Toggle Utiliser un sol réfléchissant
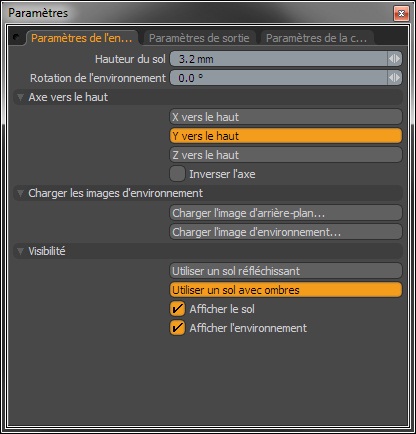 click(286, 271)
